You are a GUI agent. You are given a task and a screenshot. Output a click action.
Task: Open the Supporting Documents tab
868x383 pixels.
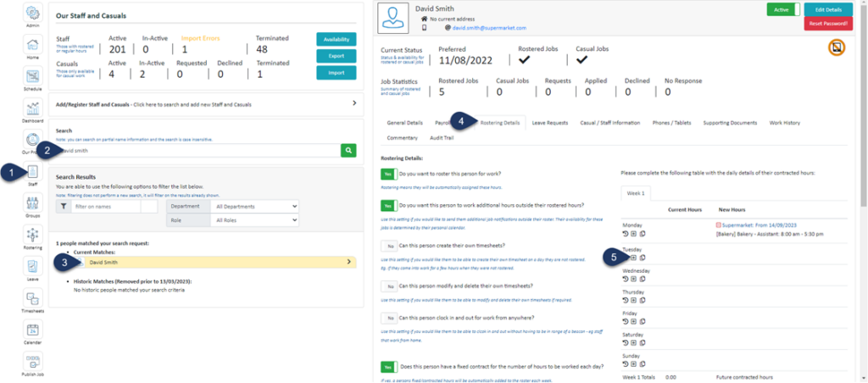[730, 123]
